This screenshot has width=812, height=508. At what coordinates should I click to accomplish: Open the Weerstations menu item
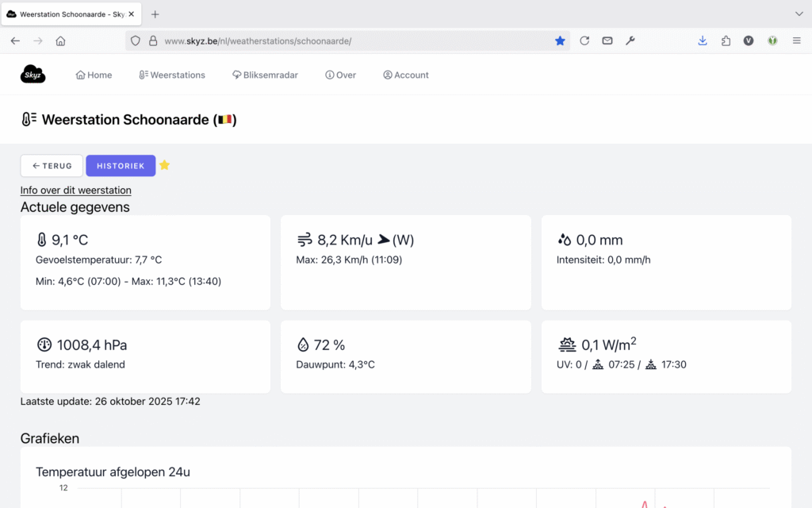(172, 75)
